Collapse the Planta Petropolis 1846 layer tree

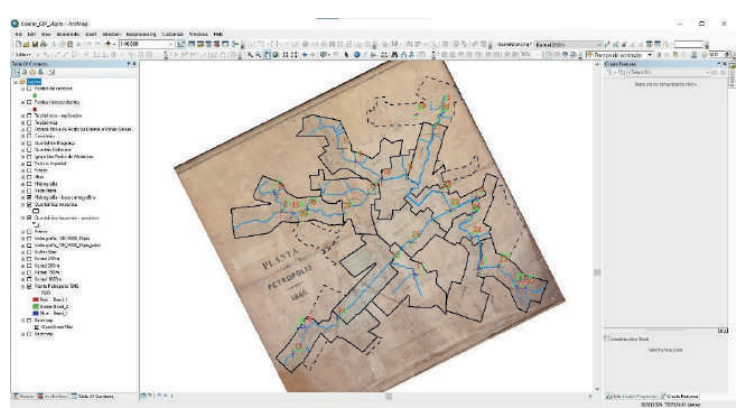click(21, 286)
